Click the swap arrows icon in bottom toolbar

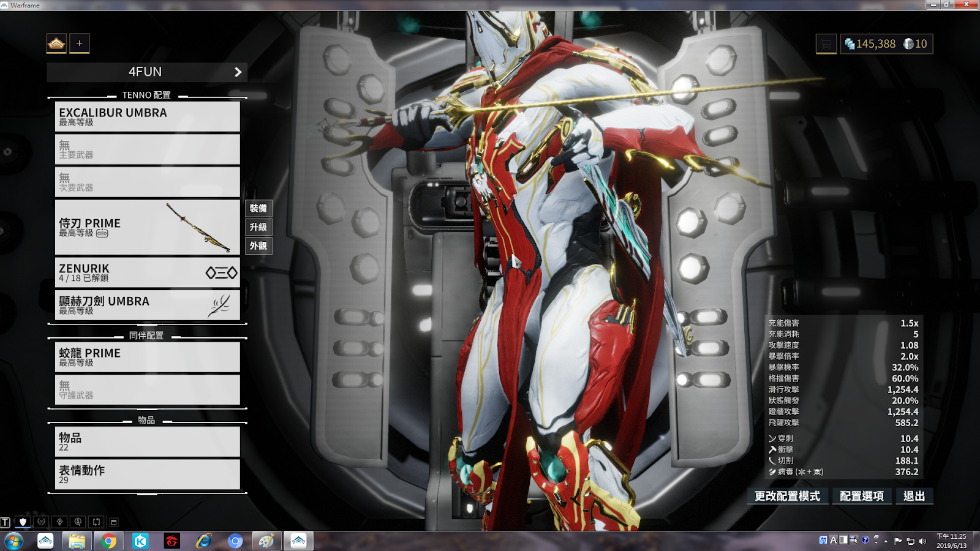pos(96,522)
